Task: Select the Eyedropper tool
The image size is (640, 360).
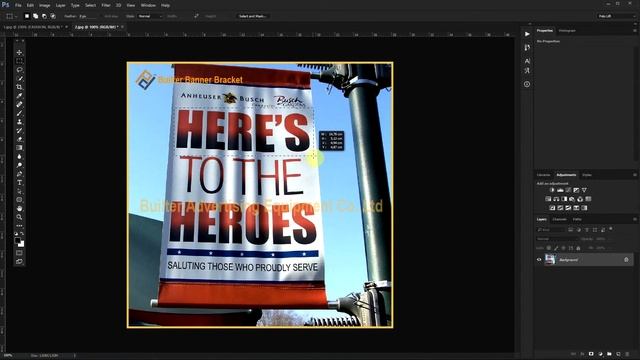Action: tap(19, 96)
